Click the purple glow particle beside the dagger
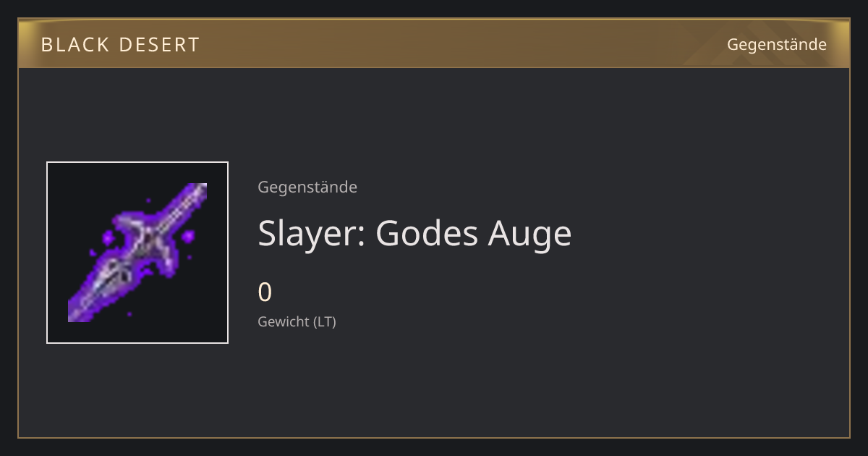The width and height of the screenshot is (868, 456). click(x=188, y=237)
